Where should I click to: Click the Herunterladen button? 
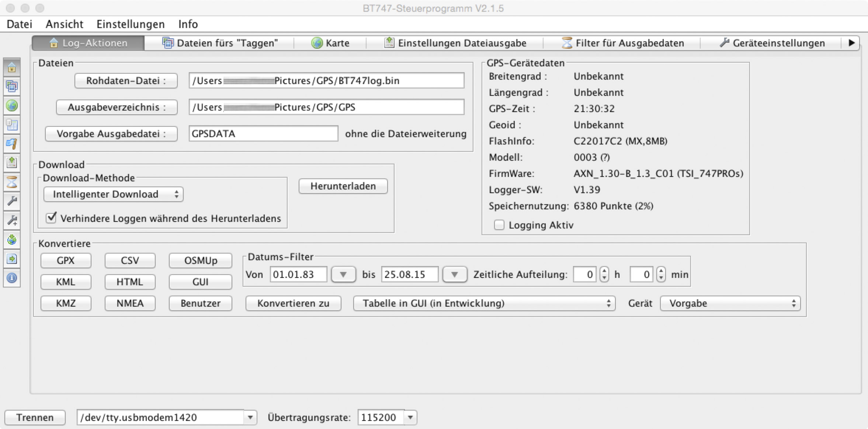coord(343,186)
